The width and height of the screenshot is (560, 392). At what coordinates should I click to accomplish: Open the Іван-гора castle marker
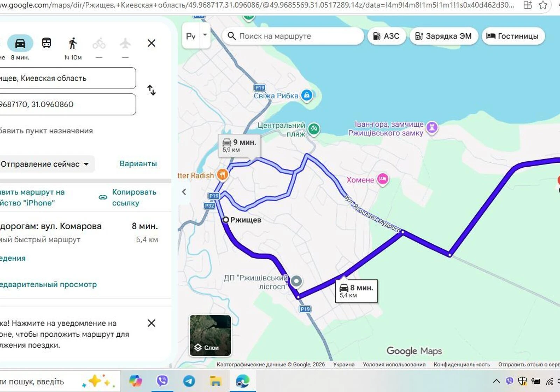432,127
